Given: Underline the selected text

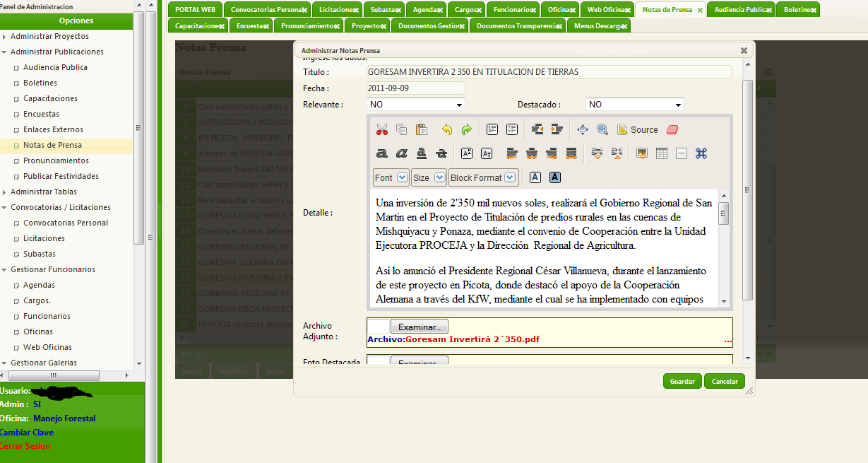Looking at the screenshot, I should click(422, 153).
